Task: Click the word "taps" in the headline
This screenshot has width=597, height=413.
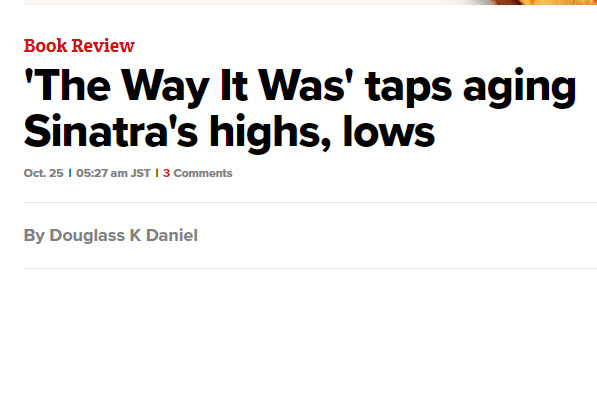Action: tap(408, 88)
